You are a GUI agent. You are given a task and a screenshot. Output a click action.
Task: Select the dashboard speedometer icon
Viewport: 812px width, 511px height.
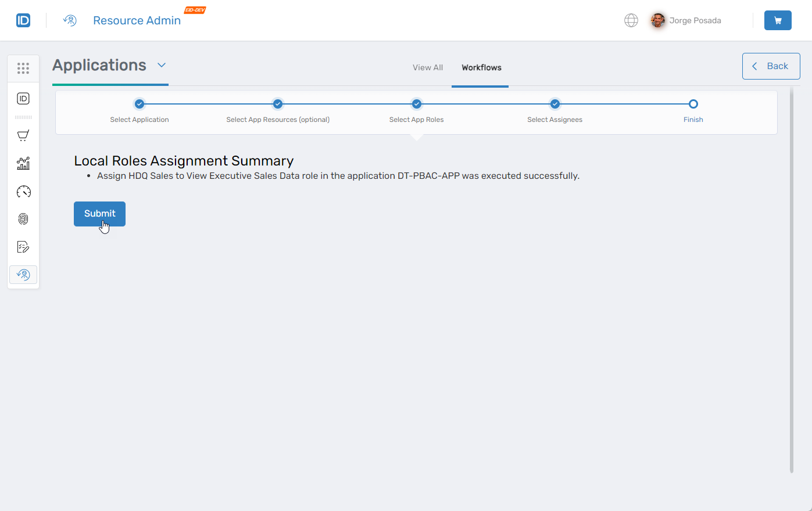pos(23,191)
